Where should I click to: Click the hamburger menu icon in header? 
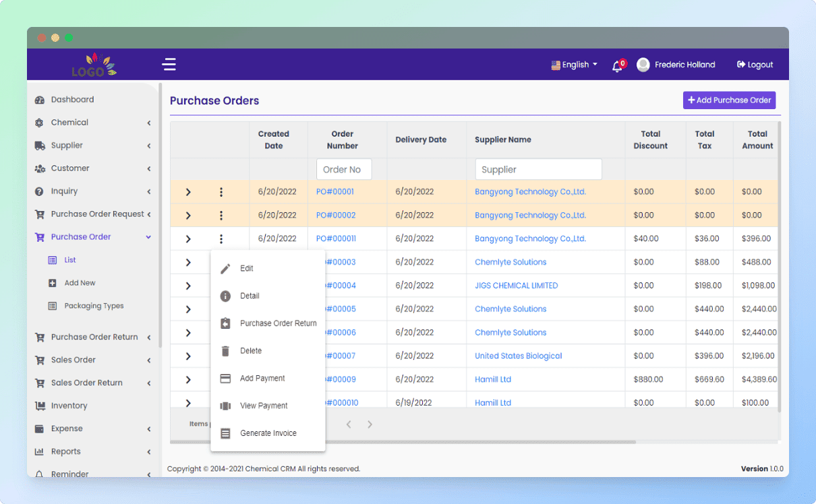click(x=169, y=65)
